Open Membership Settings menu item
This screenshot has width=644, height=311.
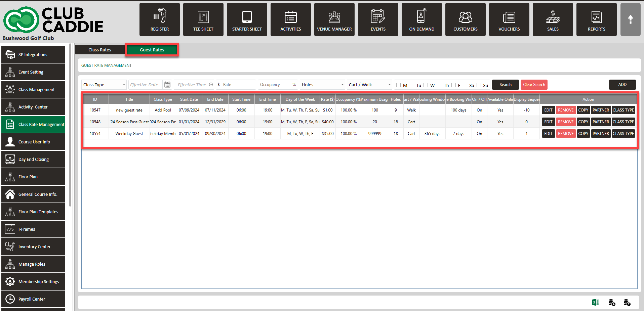tap(33, 281)
